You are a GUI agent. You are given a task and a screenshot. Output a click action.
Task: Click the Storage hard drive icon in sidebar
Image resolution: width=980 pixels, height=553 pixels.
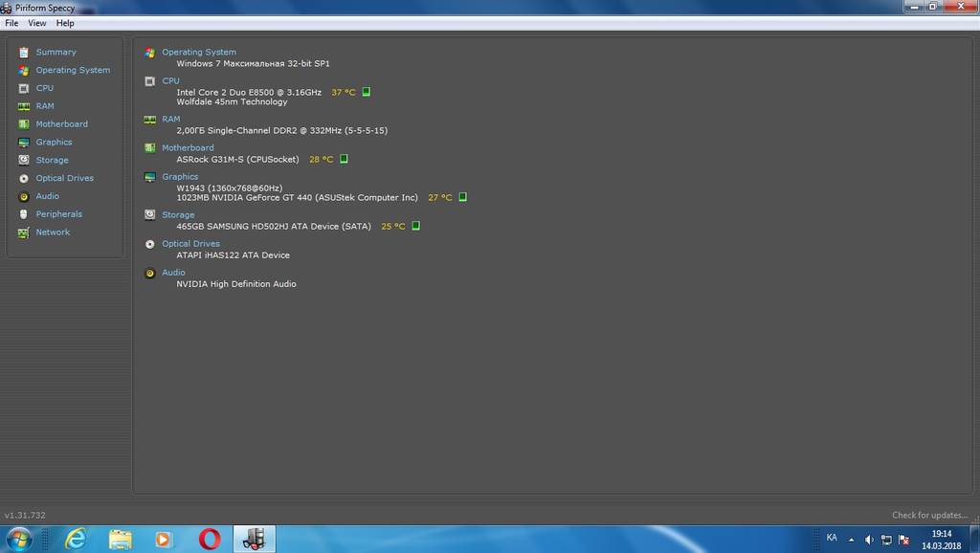pyautogui.click(x=24, y=160)
